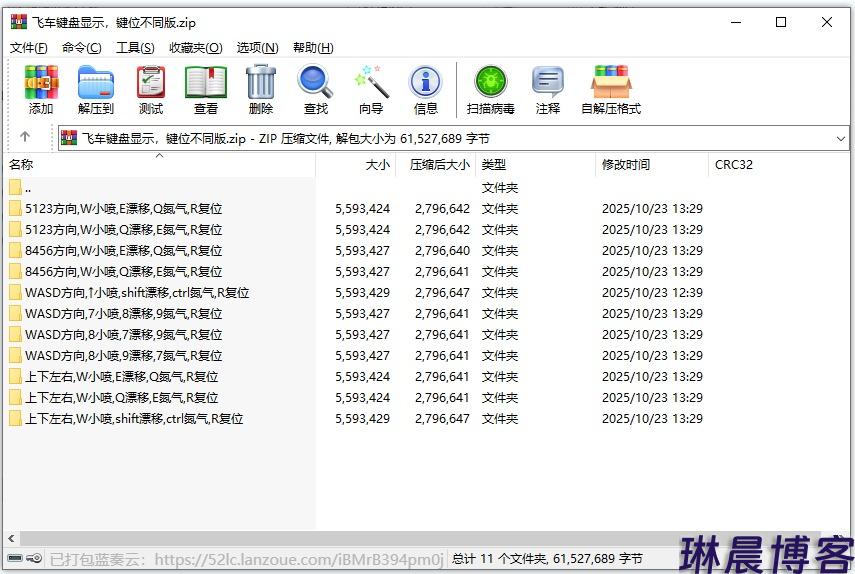This screenshot has width=855, height=574.
Task: Click folder icon of 5123方向,W小喷,E漂移
Action: tap(15, 209)
